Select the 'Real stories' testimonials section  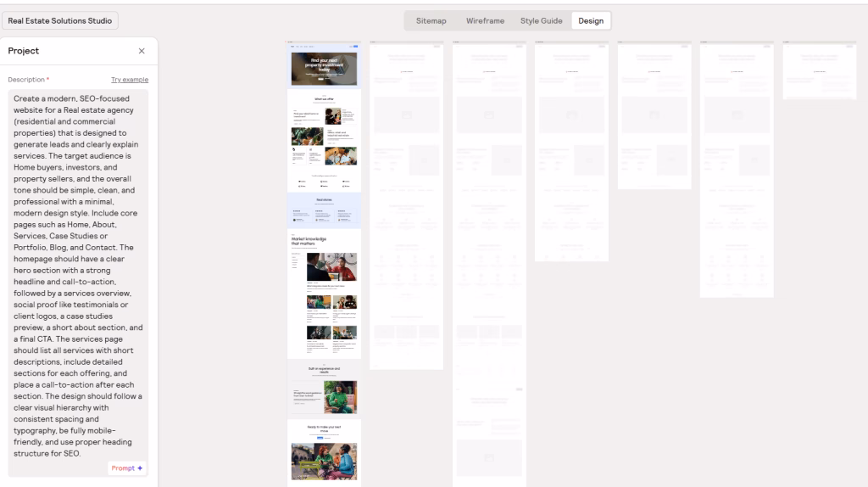[x=324, y=210]
